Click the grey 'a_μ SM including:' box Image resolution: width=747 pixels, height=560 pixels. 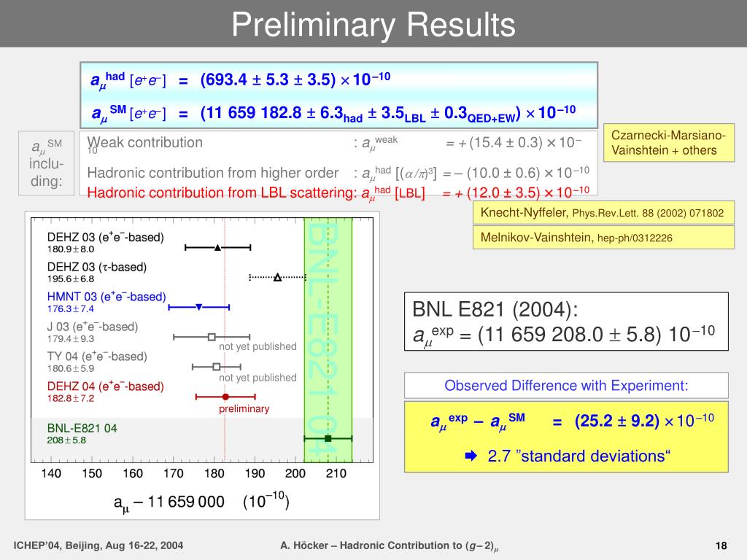coord(46,163)
